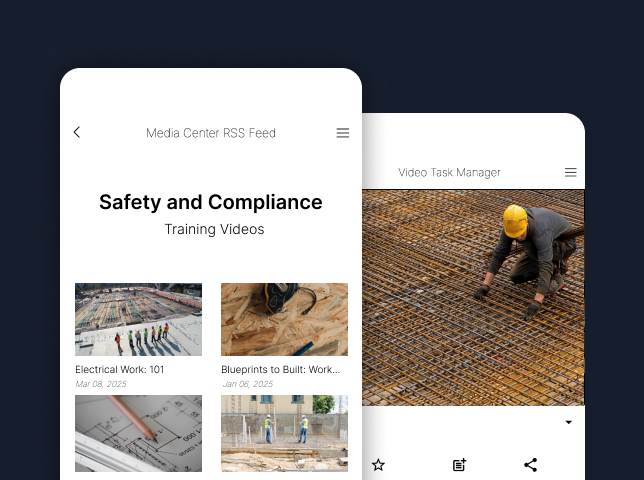644x480 pixels.
Task: Click the Video Task Manager title
Action: [449, 172]
